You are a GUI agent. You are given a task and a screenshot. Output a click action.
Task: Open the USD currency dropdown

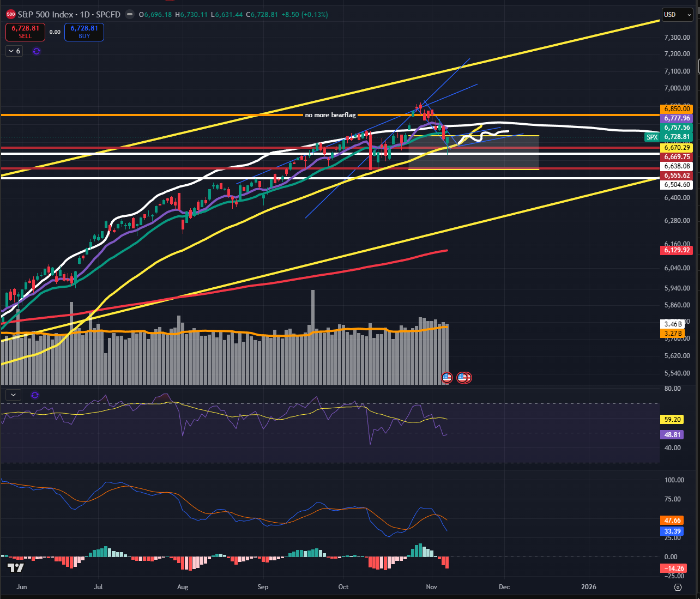677,15
